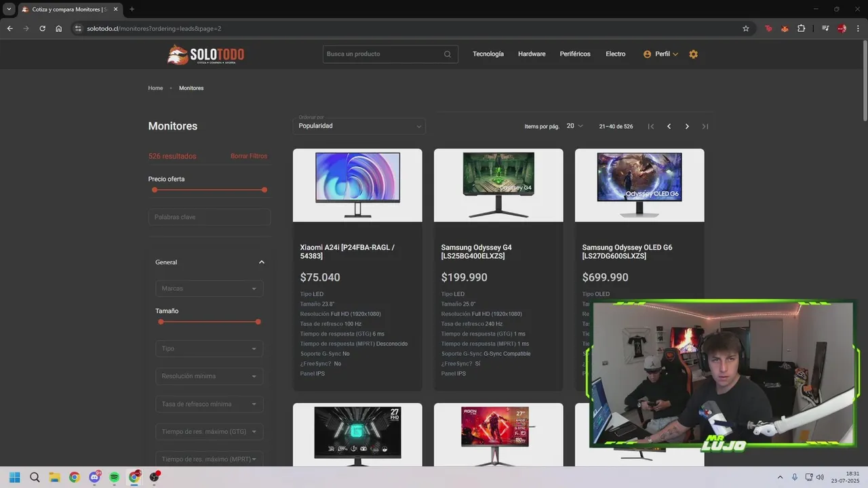Open File Explorer from taskbar

coord(54,477)
